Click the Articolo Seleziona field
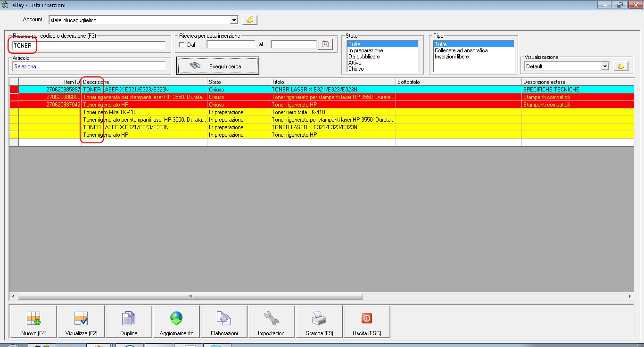644x347 pixels. coord(89,66)
